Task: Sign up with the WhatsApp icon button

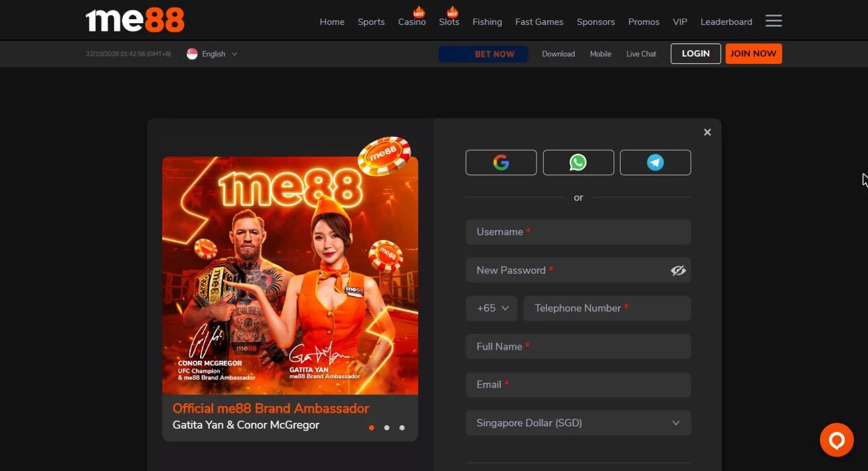Action: click(x=578, y=162)
